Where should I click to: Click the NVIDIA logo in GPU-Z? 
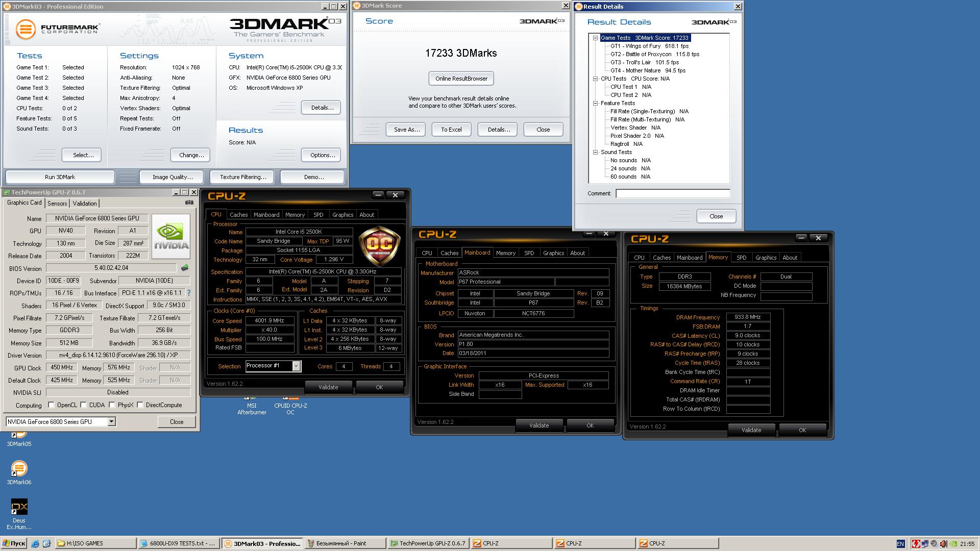click(x=171, y=235)
